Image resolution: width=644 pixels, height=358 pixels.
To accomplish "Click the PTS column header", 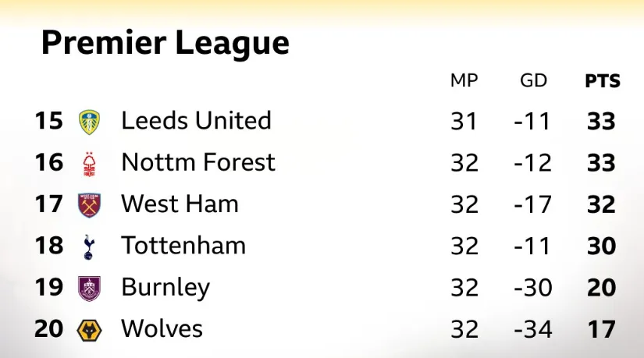I will (x=602, y=81).
